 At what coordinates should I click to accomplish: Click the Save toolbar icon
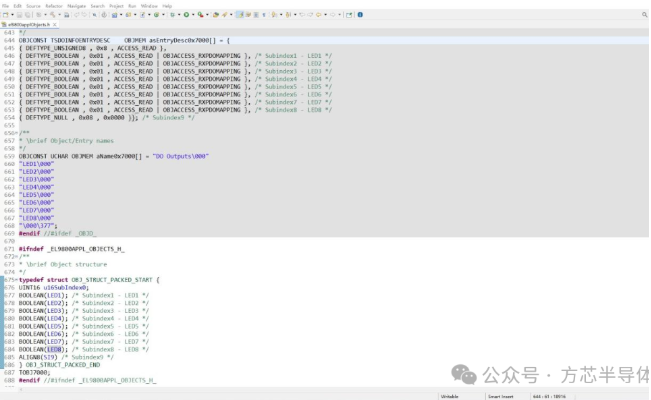click(x=20, y=15)
